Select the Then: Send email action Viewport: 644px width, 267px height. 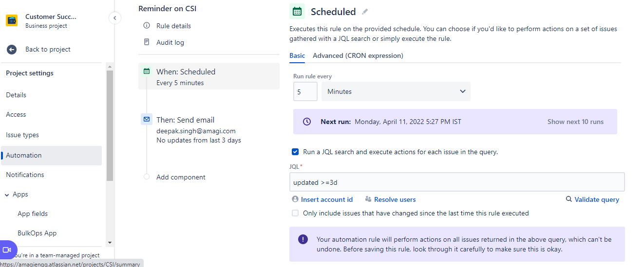click(209, 129)
